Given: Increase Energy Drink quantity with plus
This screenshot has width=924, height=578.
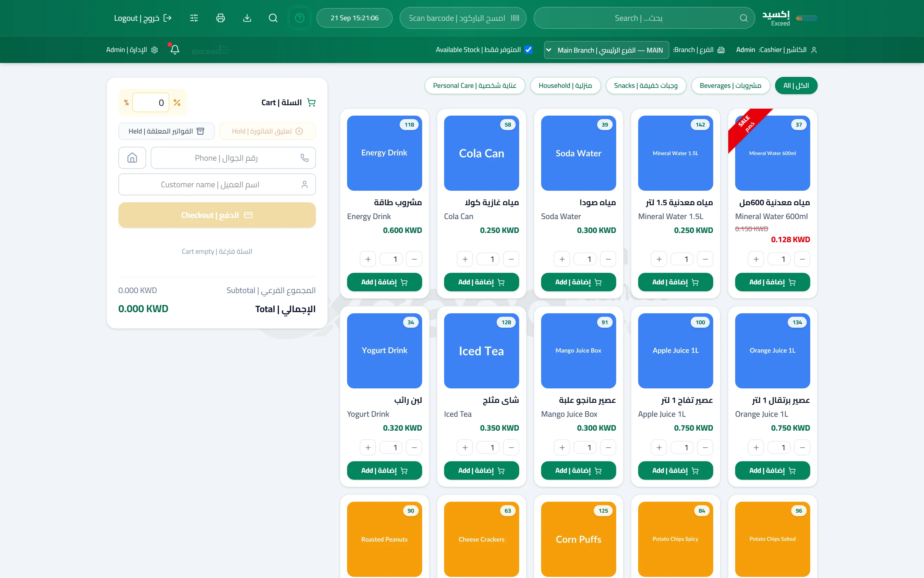Looking at the screenshot, I should (x=368, y=259).
